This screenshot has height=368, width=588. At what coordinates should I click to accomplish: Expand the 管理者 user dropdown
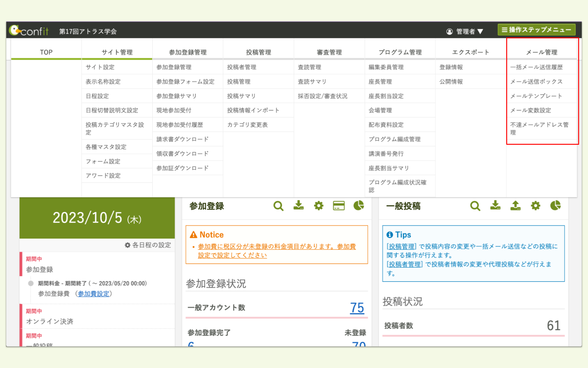point(465,31)
